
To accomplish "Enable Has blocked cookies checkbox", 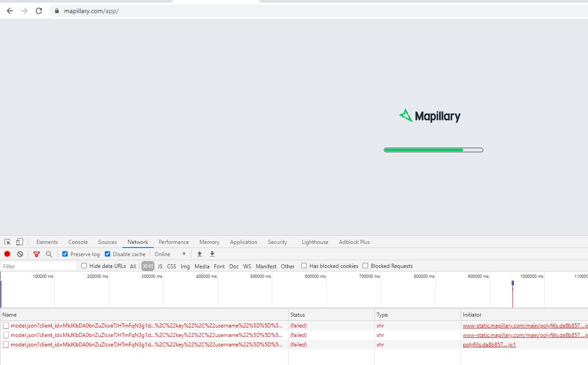I will [304, 266].
